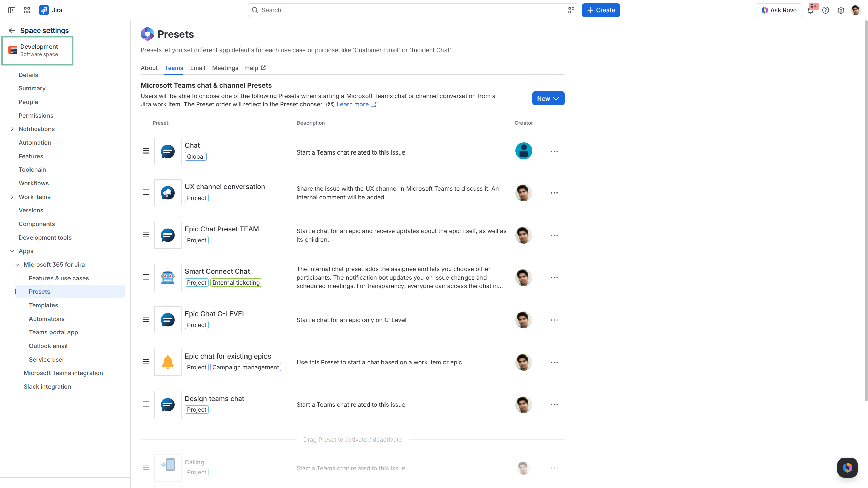Open the settings gear icon
868x488 pixels.
point(841,10)
